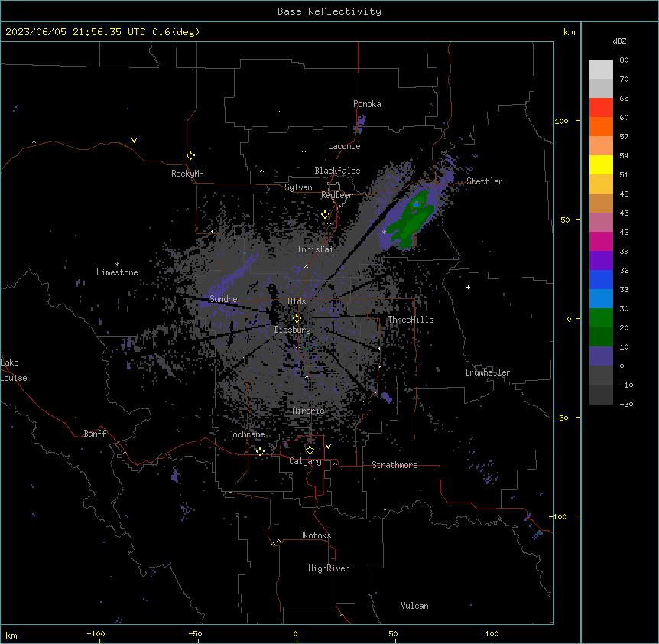Click the ThreeHills town label
This screenshot has width=659, height=644.
pyautogui.click(x=411, y=320)
